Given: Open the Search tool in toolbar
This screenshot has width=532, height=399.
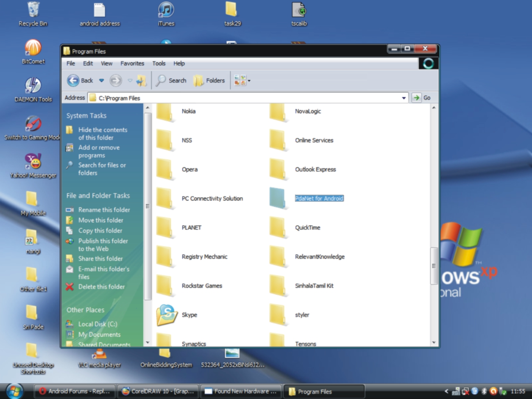Looking at the screenshot, I should (x=171, y=81).
